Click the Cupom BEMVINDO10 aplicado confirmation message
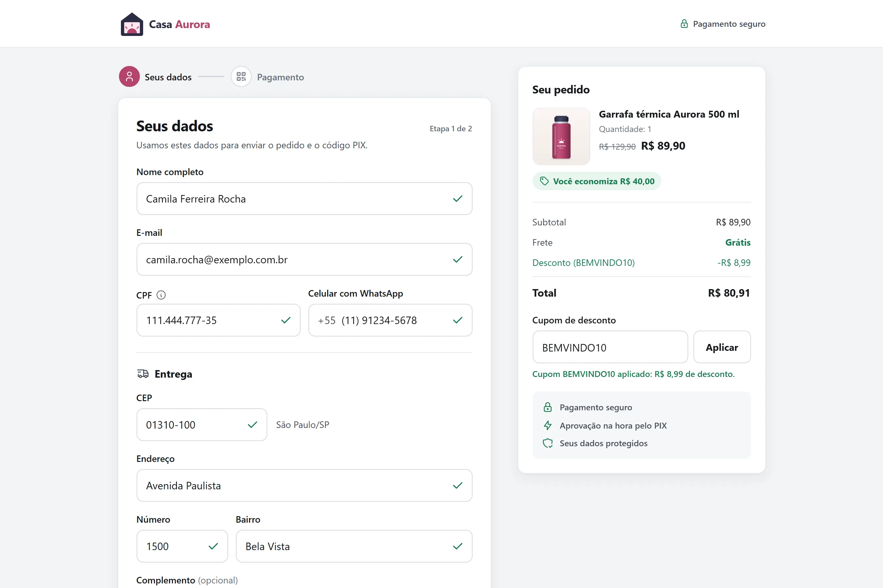883x588 pixels. (633, 374)
